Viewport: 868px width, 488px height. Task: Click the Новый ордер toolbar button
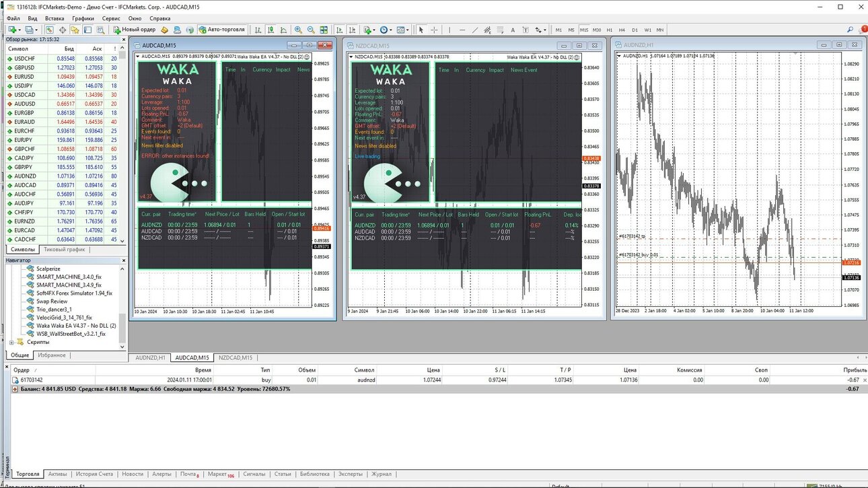[135, 30]
